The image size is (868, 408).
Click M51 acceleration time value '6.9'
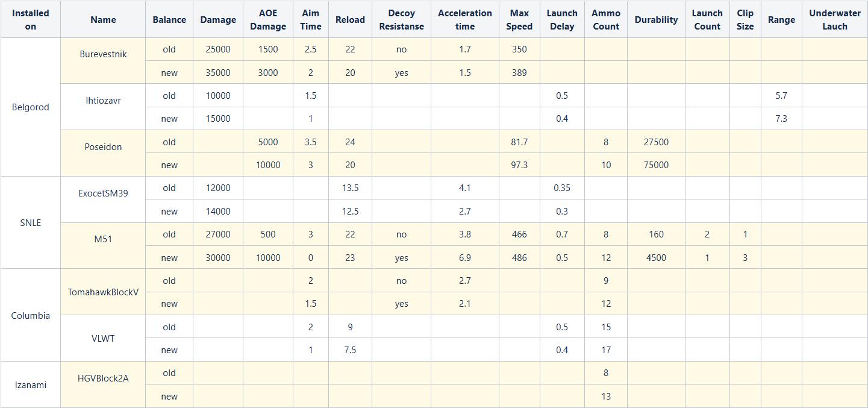click(465, 257)
